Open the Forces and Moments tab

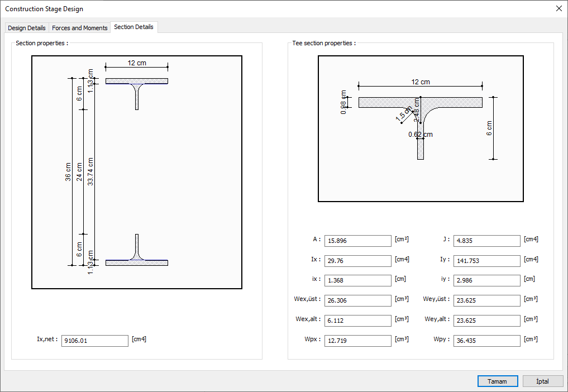coord(79,28)
